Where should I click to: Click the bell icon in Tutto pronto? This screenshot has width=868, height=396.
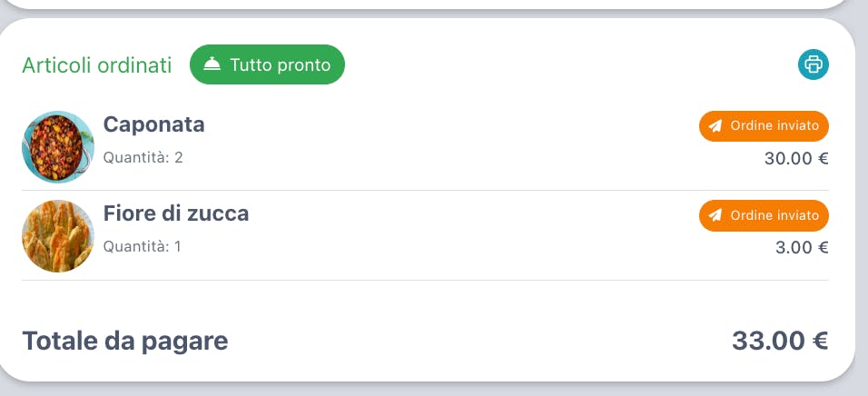click(x=212, y=64)
